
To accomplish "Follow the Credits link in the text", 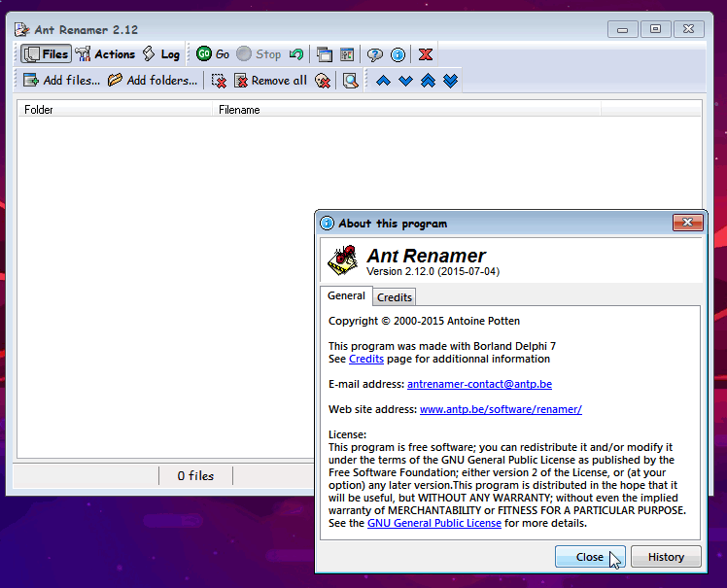I will [366, 359].
